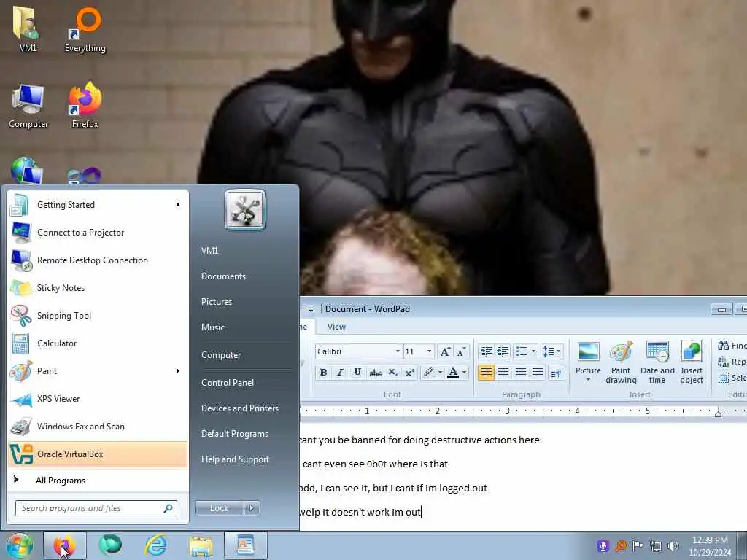The width and height of the screenshot is (747, 560).
Task: Click the taskbar clock showing 12:39 PM
Action: 710,546
